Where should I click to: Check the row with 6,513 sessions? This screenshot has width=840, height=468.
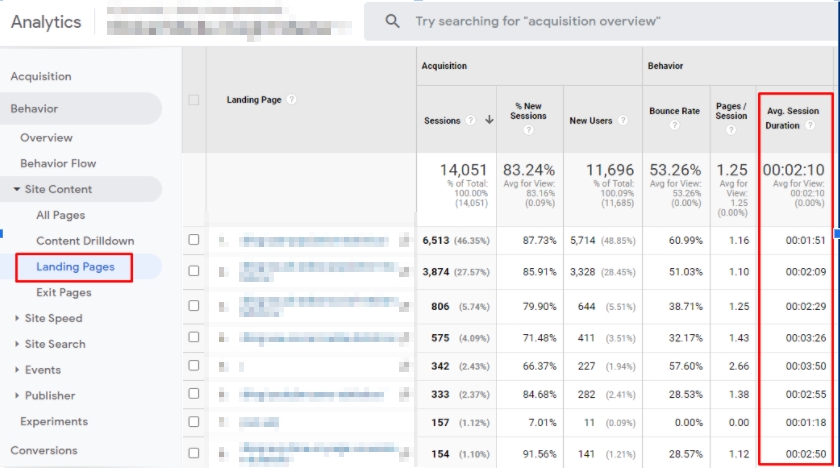click(194, 240)
